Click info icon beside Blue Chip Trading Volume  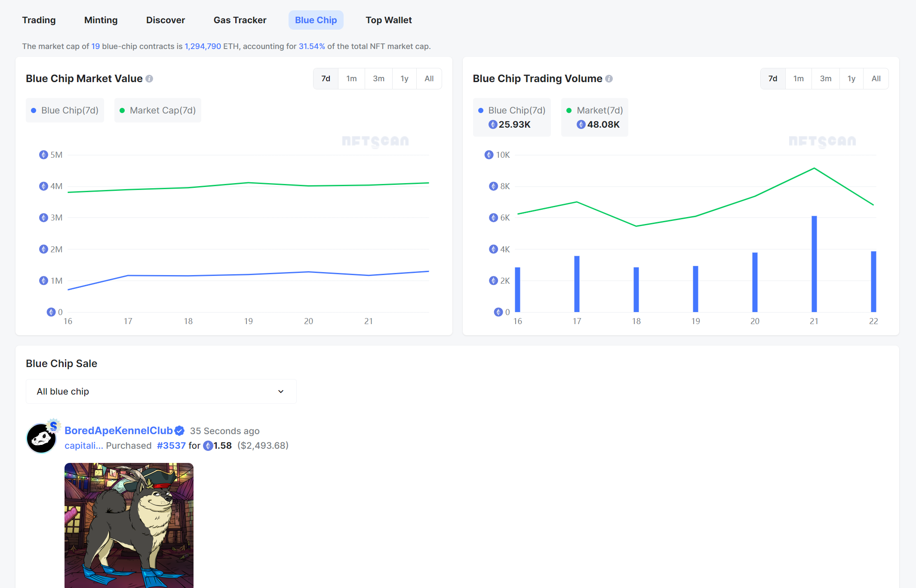click(609, 79)
